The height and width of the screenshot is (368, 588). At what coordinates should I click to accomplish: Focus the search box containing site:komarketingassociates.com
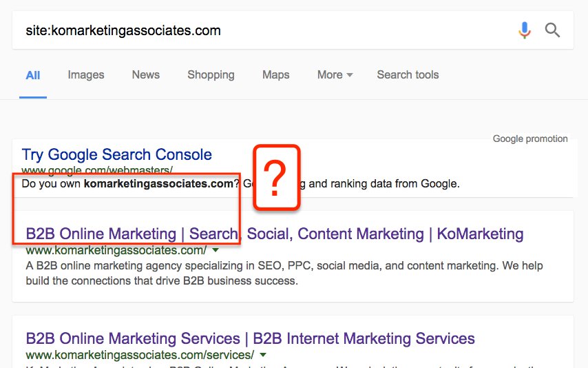(x=262, y=30)
